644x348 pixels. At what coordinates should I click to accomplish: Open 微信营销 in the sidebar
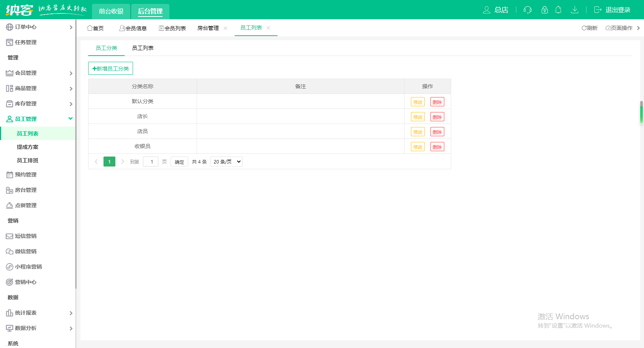[26, 251]
